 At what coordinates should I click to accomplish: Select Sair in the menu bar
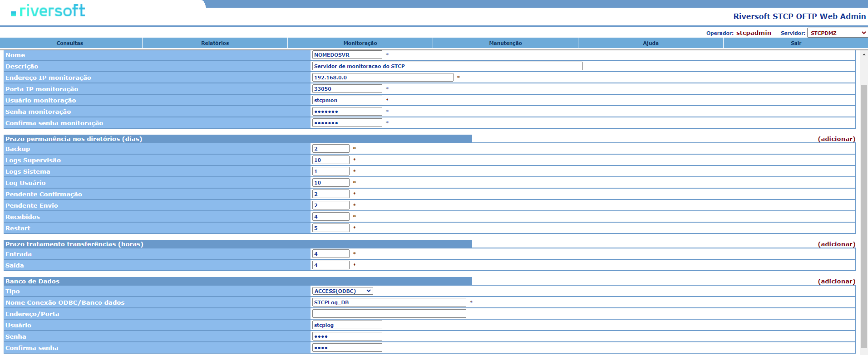click(796, 43)
